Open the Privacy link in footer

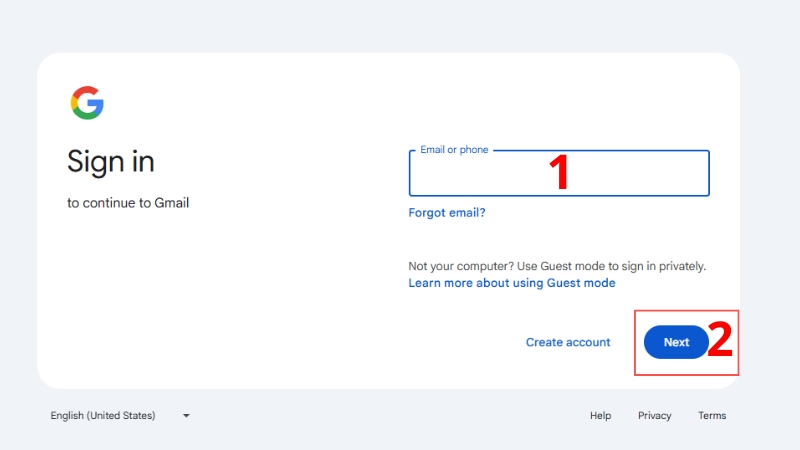click(x=654, y=416)
